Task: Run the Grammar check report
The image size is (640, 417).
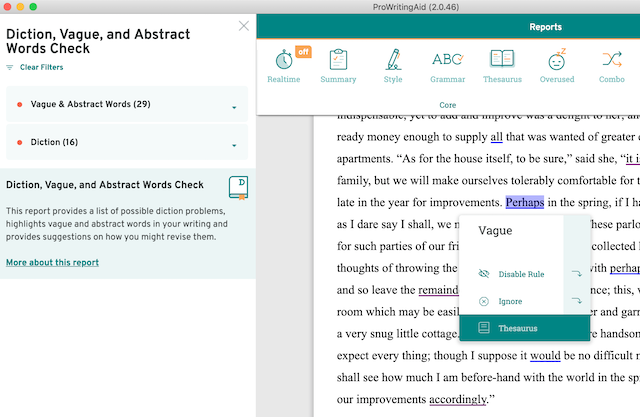Action: click(448, 66)
